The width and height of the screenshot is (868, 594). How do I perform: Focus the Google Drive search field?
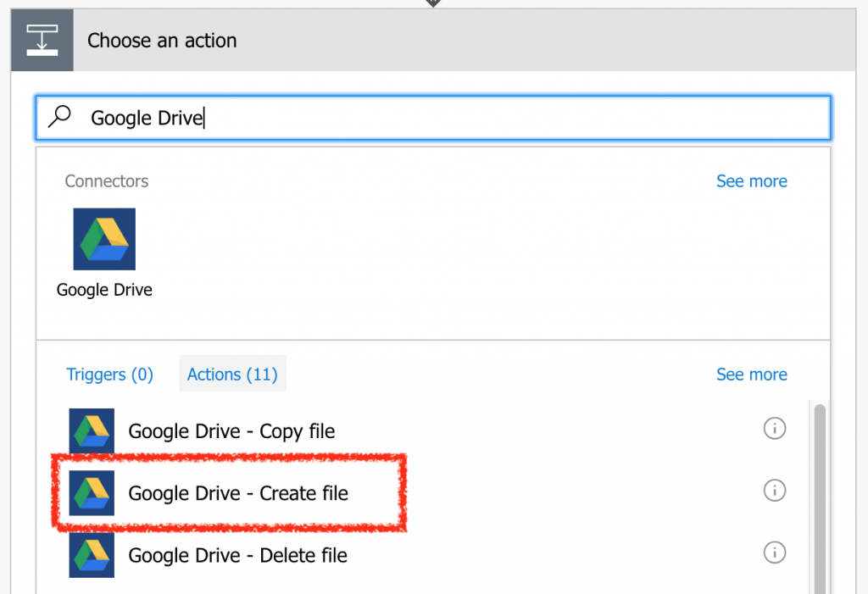click(x=433, y=118)
